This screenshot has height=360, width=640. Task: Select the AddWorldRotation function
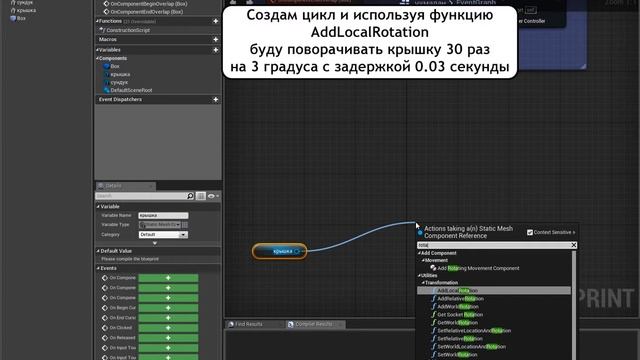(x=458, y=307)
